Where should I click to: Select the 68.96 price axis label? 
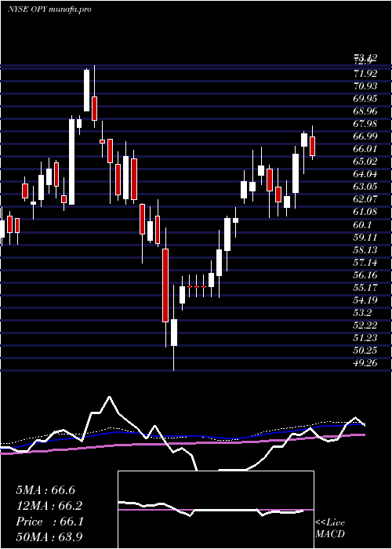pos(365,111)
